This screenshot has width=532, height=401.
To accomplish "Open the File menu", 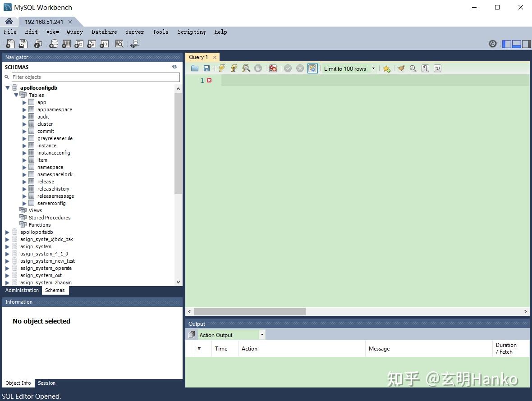I will coord(10,32).
